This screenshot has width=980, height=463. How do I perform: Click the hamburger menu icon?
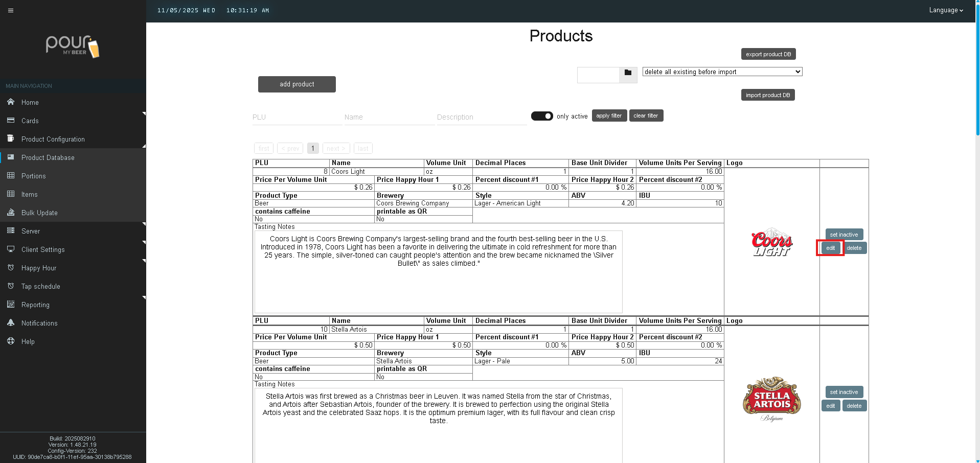coord(11,10)
